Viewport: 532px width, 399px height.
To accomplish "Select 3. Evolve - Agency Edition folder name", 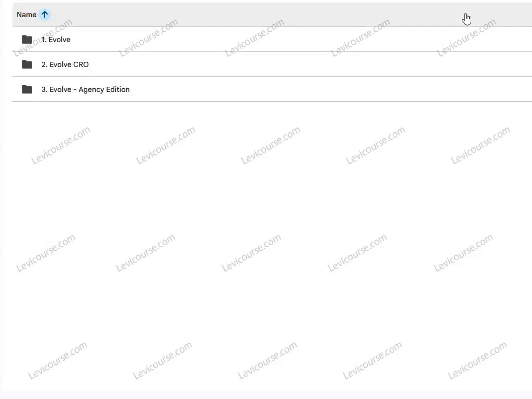I will [x=86, y=89].
